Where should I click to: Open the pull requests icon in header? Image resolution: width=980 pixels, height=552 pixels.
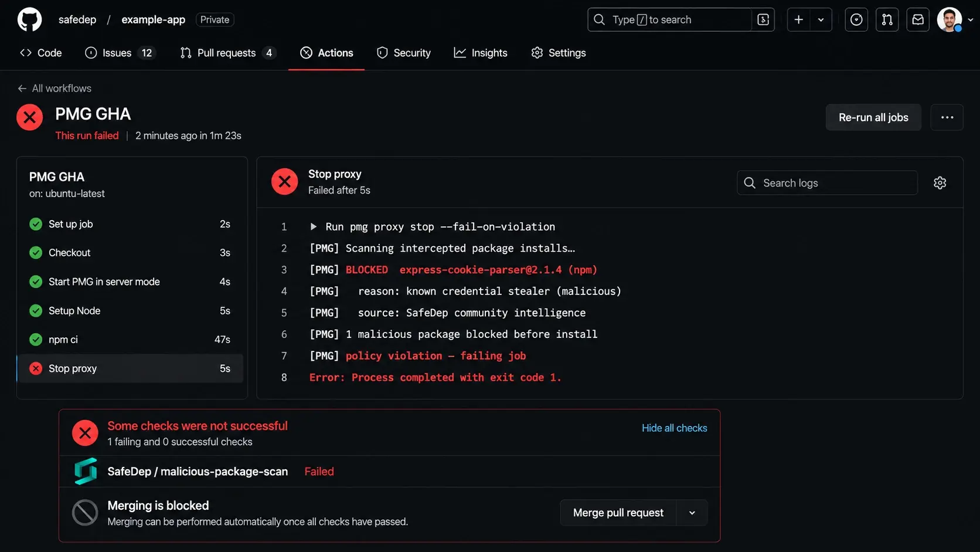[887, 19]
